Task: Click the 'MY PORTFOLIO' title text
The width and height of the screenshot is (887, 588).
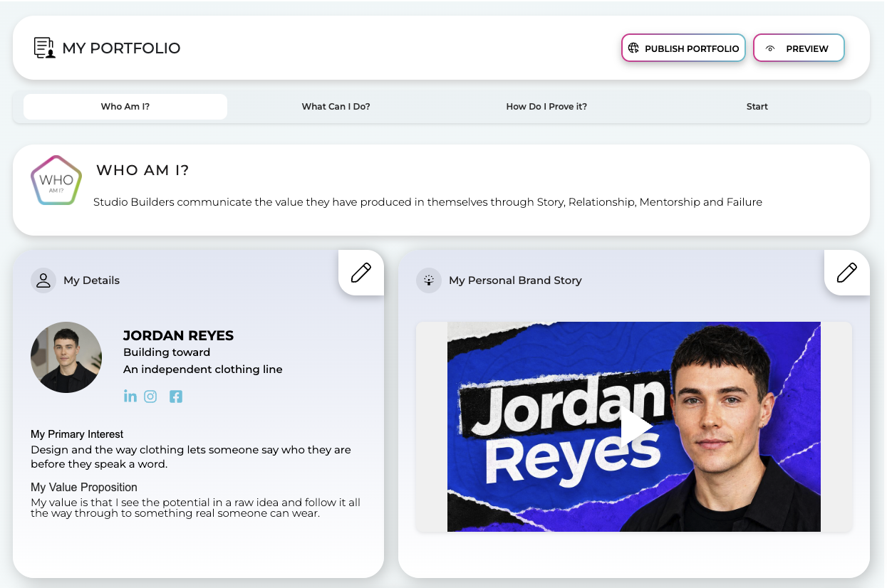Action: 121,48
